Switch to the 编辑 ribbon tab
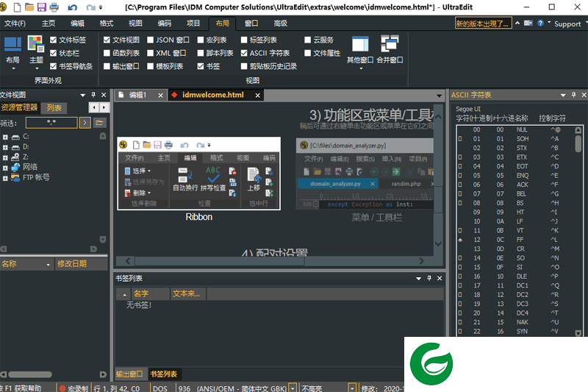Image resolution: width=588 pixels, height=392 pixels. coord(78,24)
